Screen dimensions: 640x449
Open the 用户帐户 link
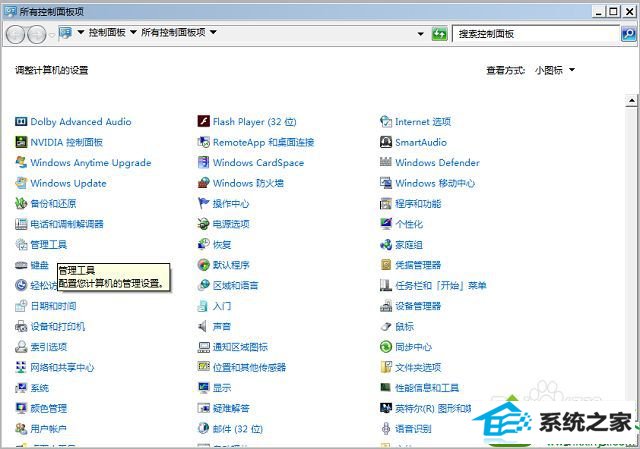click(49, 429)
